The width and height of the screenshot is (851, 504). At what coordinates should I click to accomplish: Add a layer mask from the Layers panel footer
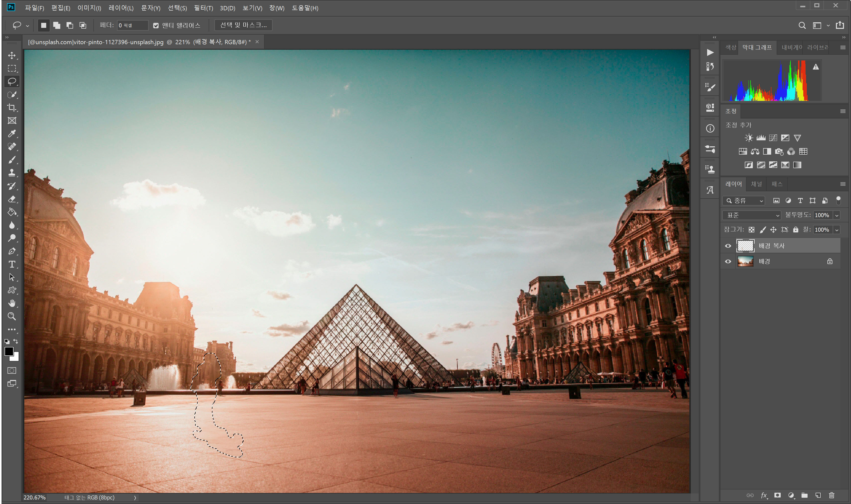(777, 495)
